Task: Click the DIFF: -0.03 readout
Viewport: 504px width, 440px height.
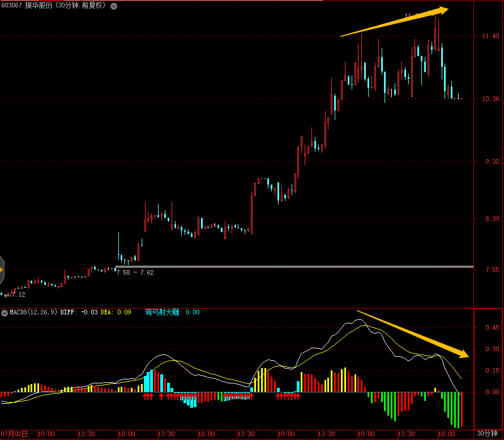Action: coord(79,312)
